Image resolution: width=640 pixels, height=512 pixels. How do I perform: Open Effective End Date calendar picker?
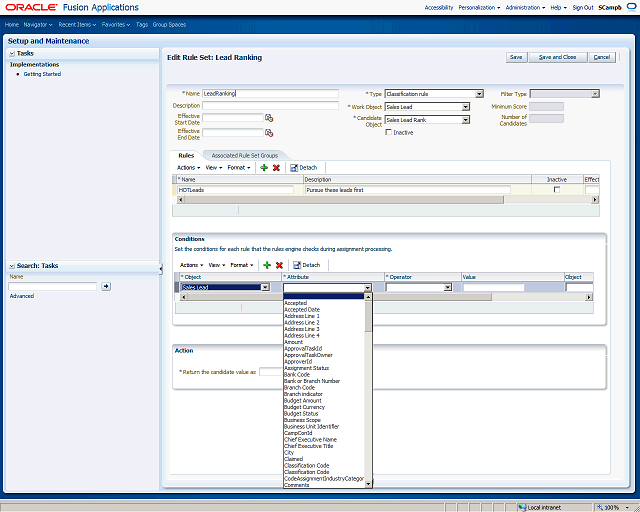(269, 133)
